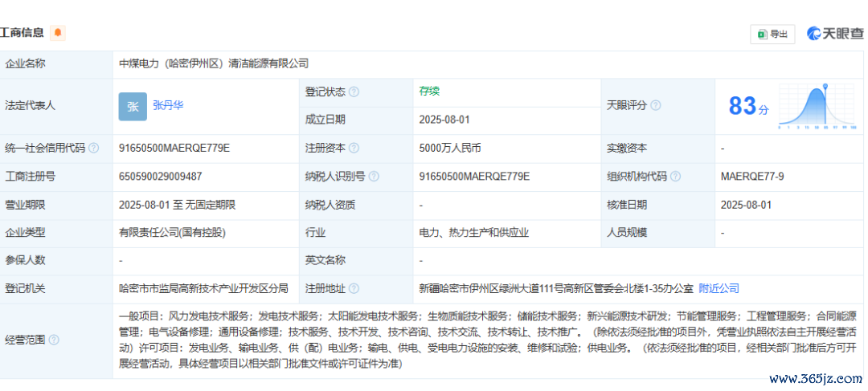Click the 83分 score value
Viewport: 868px width, 391px height.
748,106
